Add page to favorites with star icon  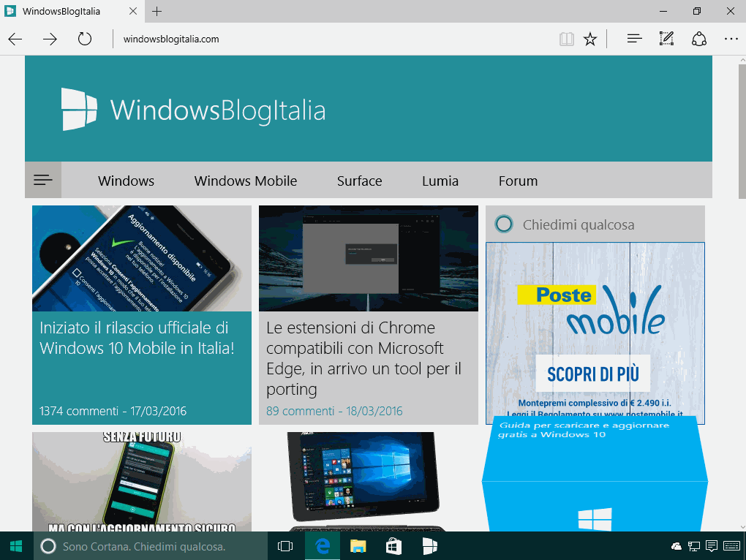(x=590, y=39)
